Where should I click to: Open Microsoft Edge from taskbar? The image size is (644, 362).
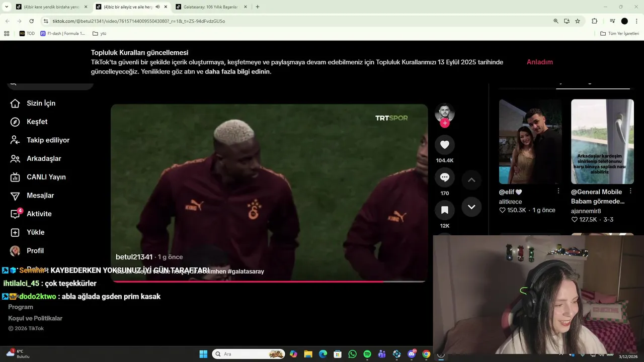coord(323,354)
